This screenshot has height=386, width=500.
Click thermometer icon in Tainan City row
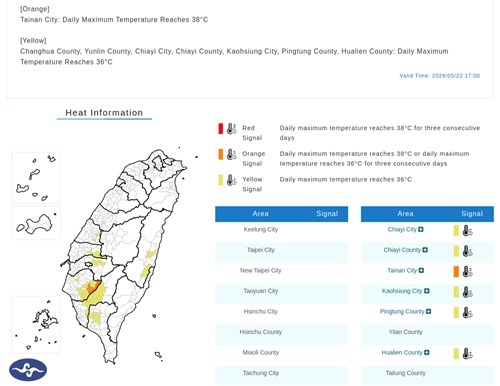467,272
